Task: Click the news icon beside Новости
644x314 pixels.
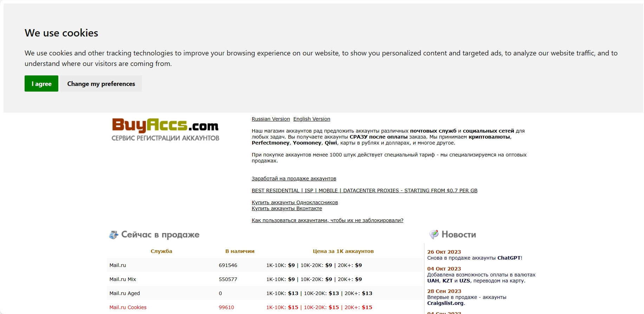Action: coord(434,234)
